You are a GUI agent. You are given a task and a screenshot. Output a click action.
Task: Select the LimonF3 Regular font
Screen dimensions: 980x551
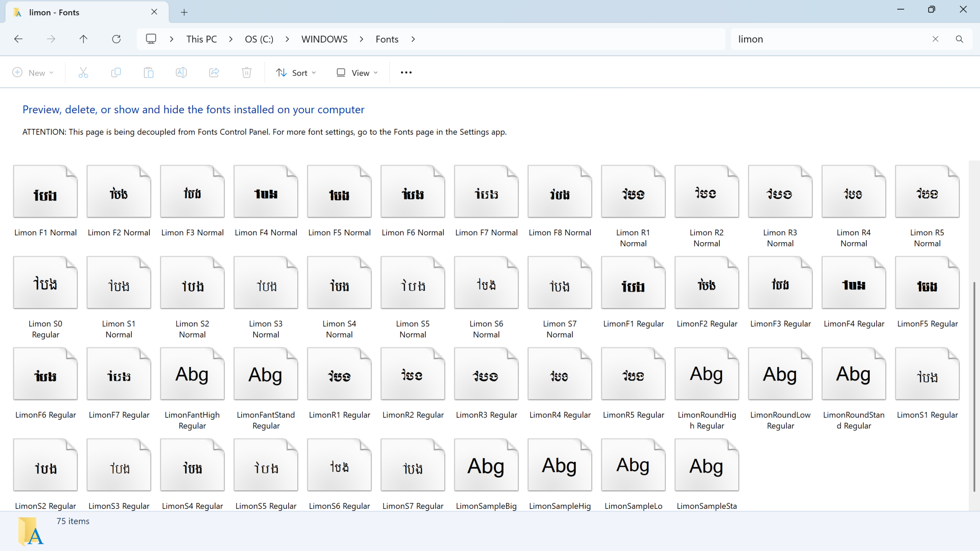tap(781, 292)
